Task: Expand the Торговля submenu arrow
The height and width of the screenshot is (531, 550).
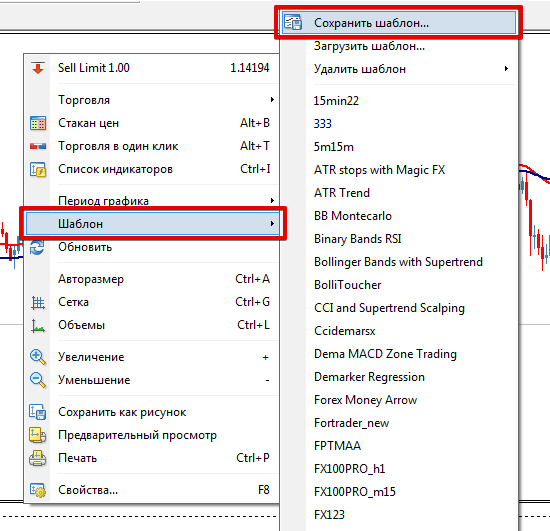Action: pyautogui.click(x=272, y=100)
